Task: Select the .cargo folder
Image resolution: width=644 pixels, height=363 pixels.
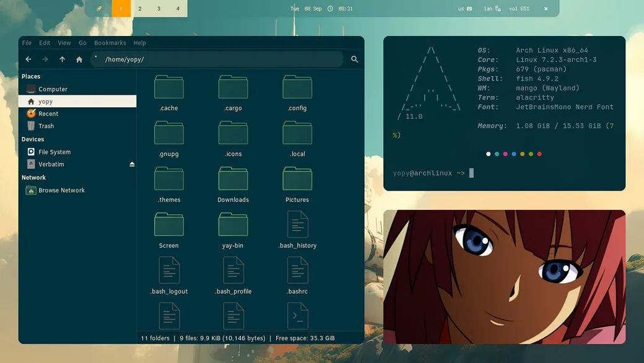Action: click(233, 93)
